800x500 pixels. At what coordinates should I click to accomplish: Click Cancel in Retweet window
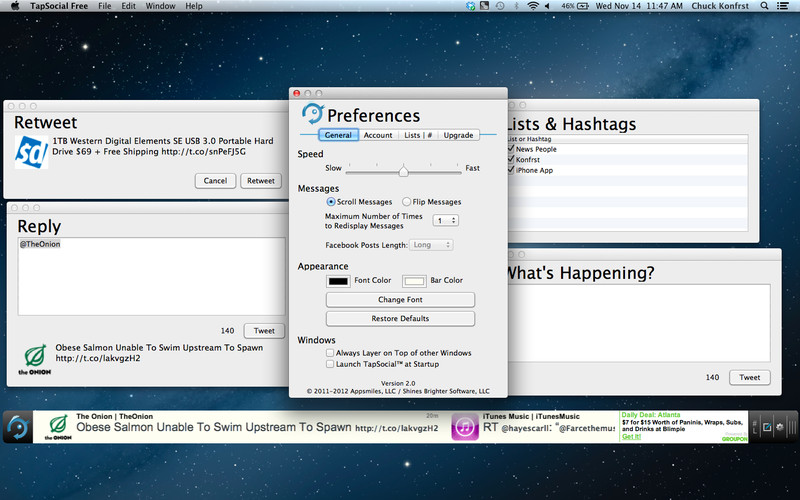pos(215,181)
